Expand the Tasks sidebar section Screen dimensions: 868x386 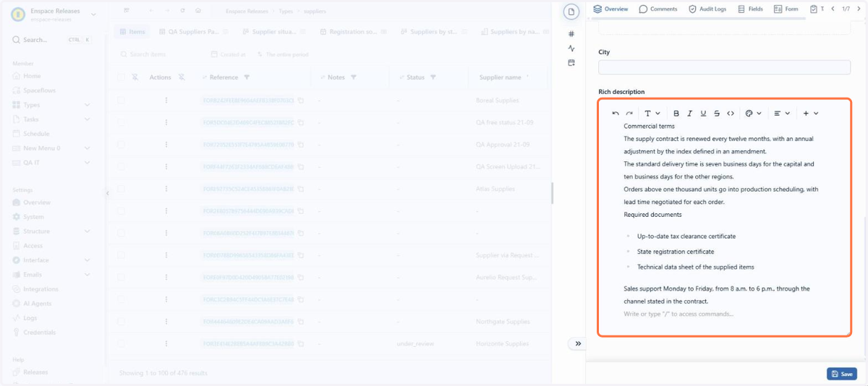[x=52, y=119]
